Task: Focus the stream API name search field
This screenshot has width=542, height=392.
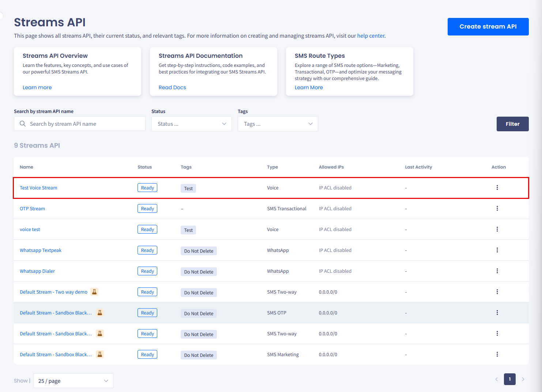Action: (80, 124)
